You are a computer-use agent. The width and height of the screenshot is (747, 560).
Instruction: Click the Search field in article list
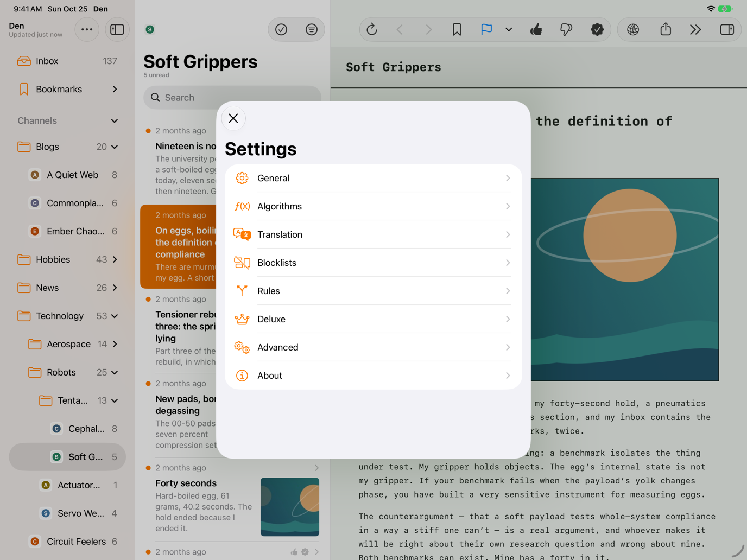(232, 98)
